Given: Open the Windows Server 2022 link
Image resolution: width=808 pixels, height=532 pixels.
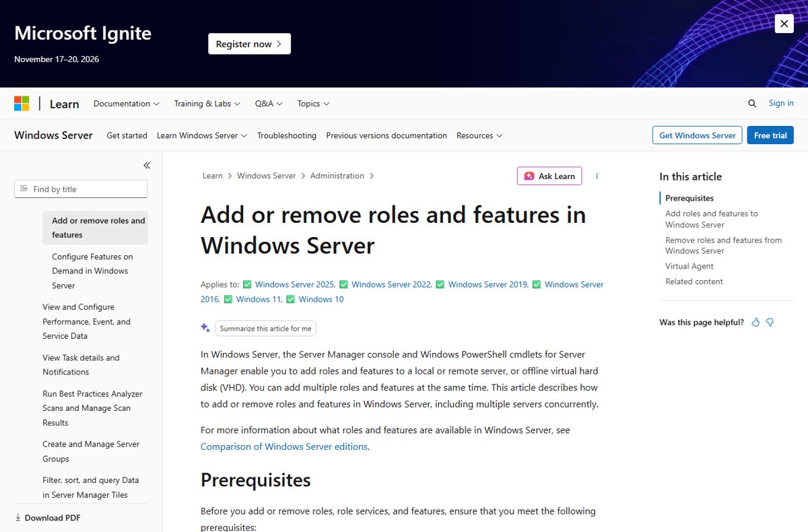Looking at the screenshot, I should tap(391, 284).
